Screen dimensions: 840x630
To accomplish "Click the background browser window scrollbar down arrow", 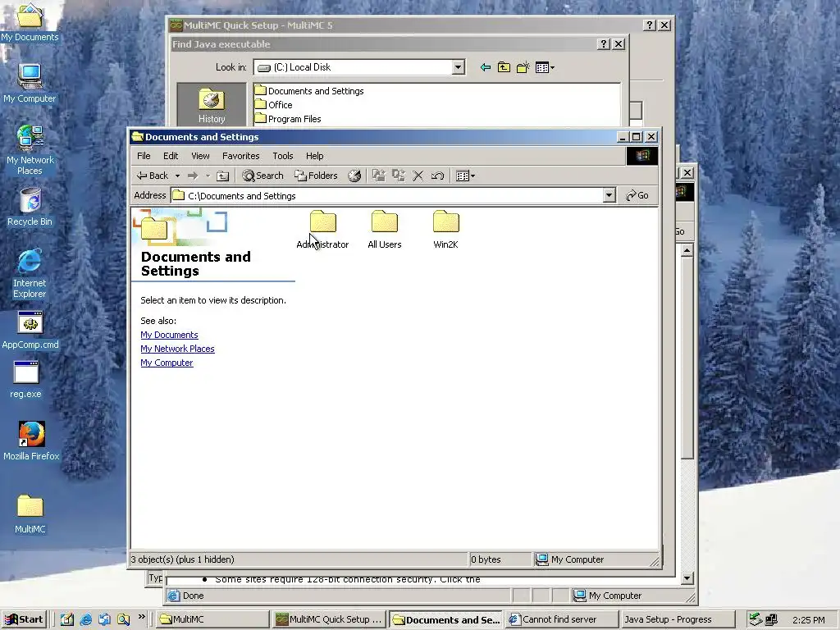I will click(x=687, y=578).
